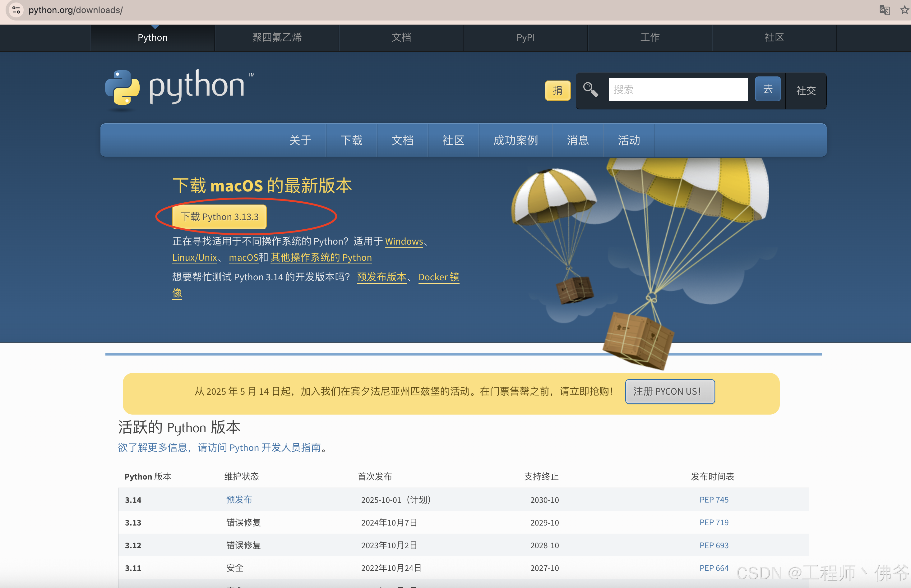Screen dimensions: 911x588
Task: Open site info icon beside URL
Action: click(16, 10)
